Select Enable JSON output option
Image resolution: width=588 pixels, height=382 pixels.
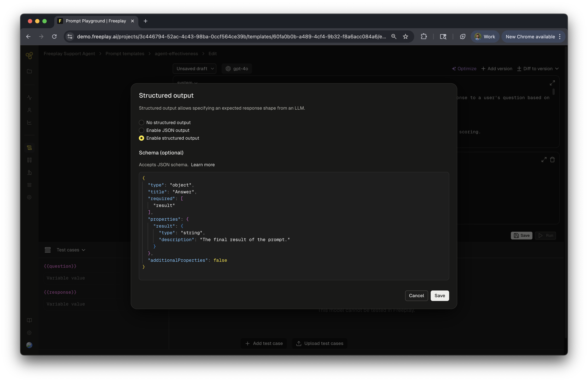[141, 130]
